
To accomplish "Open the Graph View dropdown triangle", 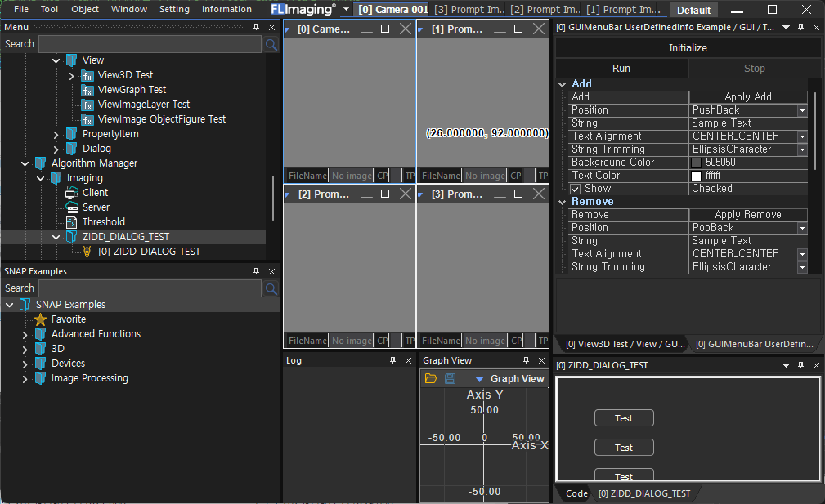I will (479, 379).
